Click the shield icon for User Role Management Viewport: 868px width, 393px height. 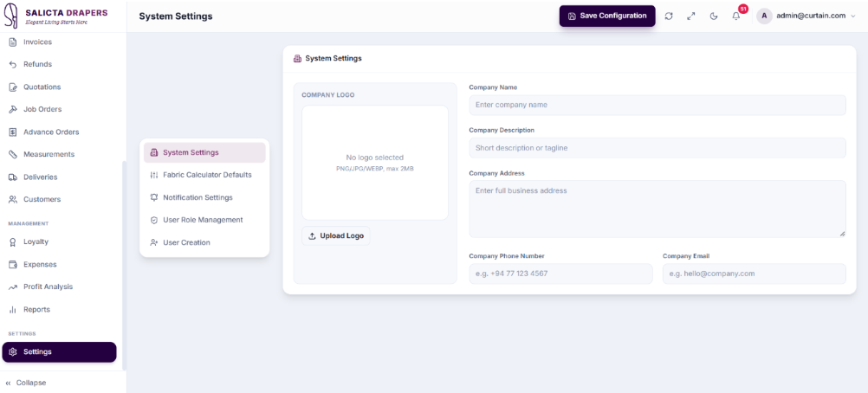(154, 220)
